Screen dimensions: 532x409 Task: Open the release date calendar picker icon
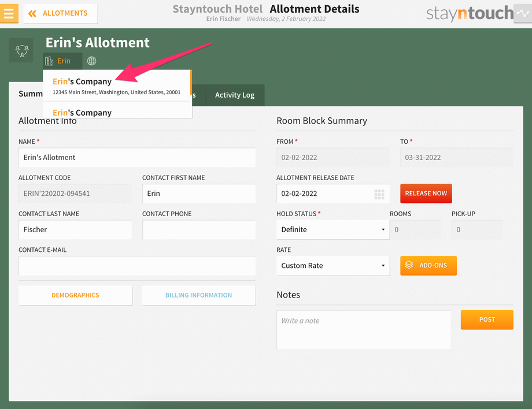[379, 194]
